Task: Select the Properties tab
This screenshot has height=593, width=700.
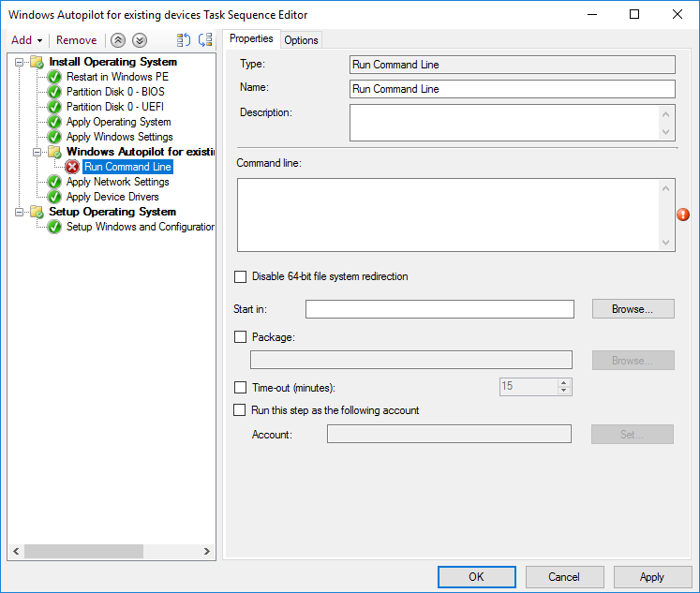Action: pyautogui.click(x=251, y=38)
